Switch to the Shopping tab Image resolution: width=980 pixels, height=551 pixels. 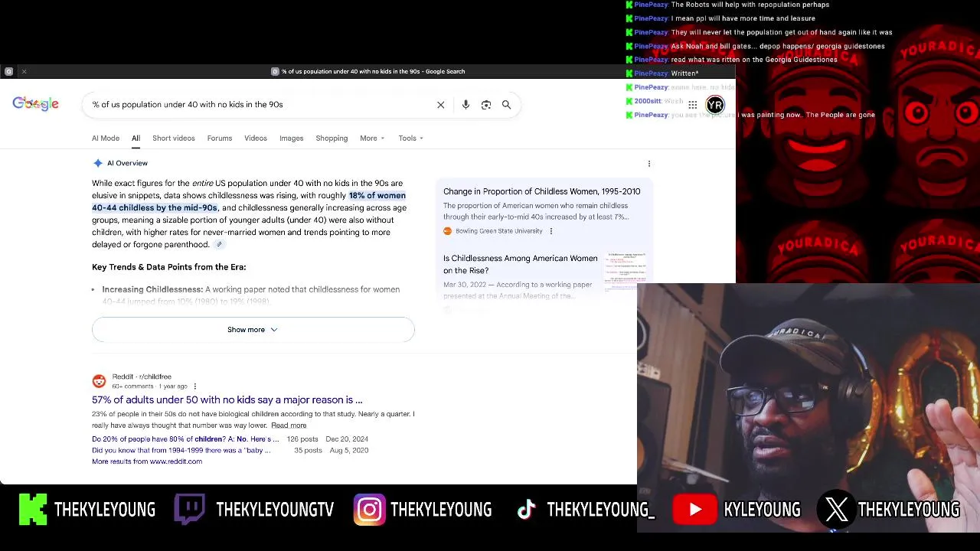tap(332, 139)
